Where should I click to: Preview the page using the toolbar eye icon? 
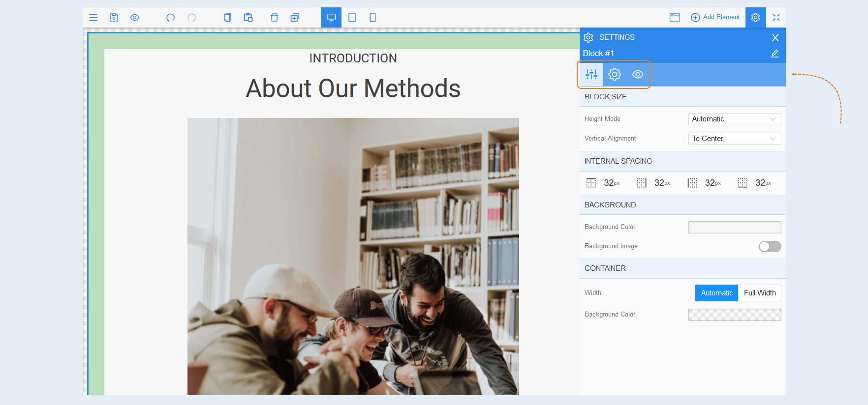[x=134, y=18]
